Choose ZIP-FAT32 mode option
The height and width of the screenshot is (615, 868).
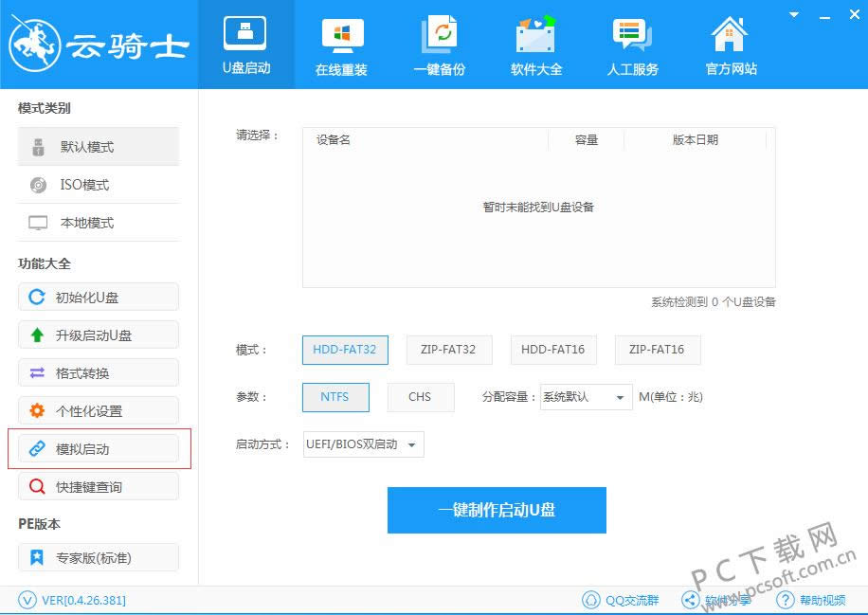pyautogui.click(x=448, y=350)
